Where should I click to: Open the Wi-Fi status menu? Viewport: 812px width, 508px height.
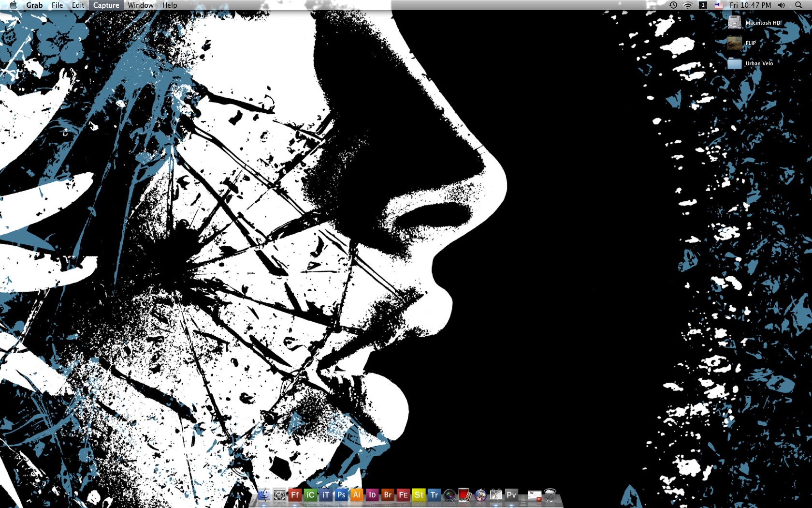click(688, 5)
